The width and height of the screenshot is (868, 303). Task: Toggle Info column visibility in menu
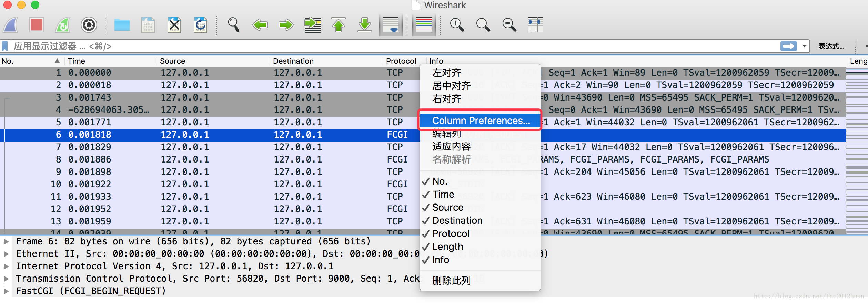(x=480, y=260)
